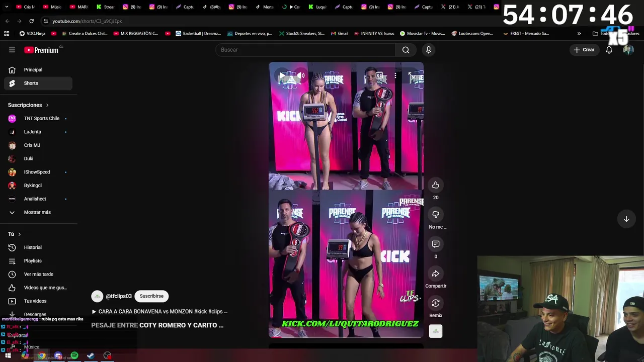
Task: Open Tus videos in sidebar
Action: point(38,301)
